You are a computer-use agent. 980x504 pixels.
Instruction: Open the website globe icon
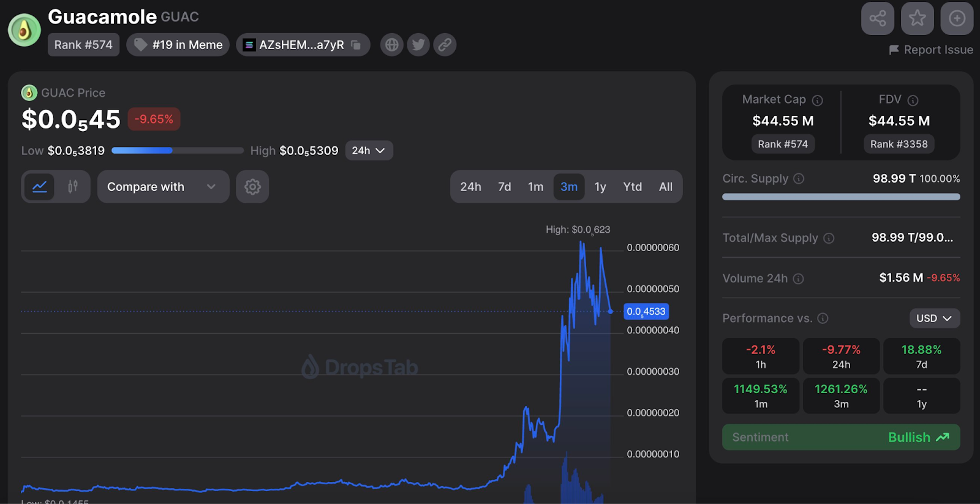click(x=392, y=45)
